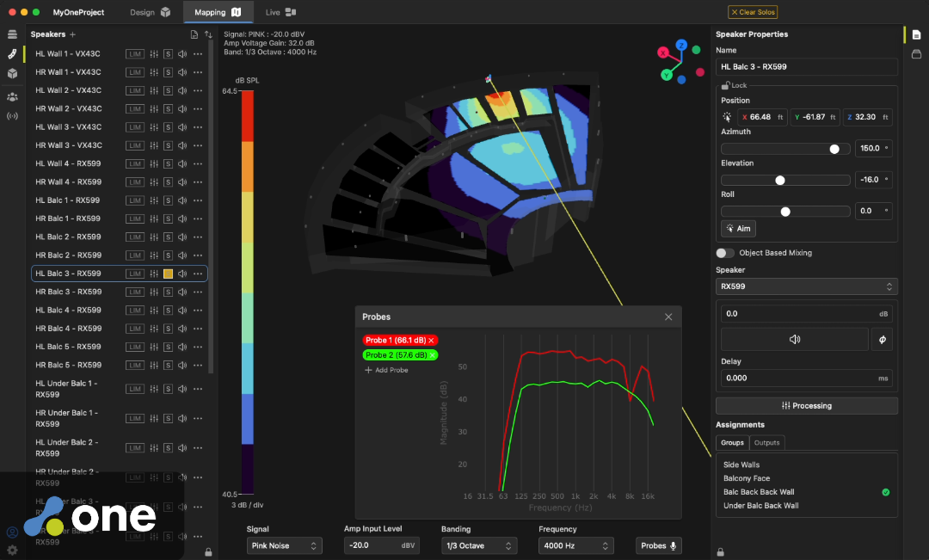Open the broadcast/signal icon in left sidebar

coord(12,115)
